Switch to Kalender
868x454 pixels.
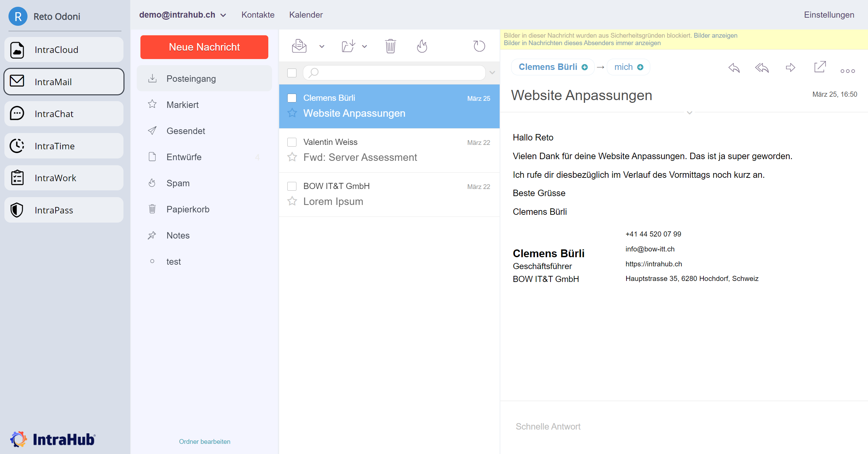[305, 15]
